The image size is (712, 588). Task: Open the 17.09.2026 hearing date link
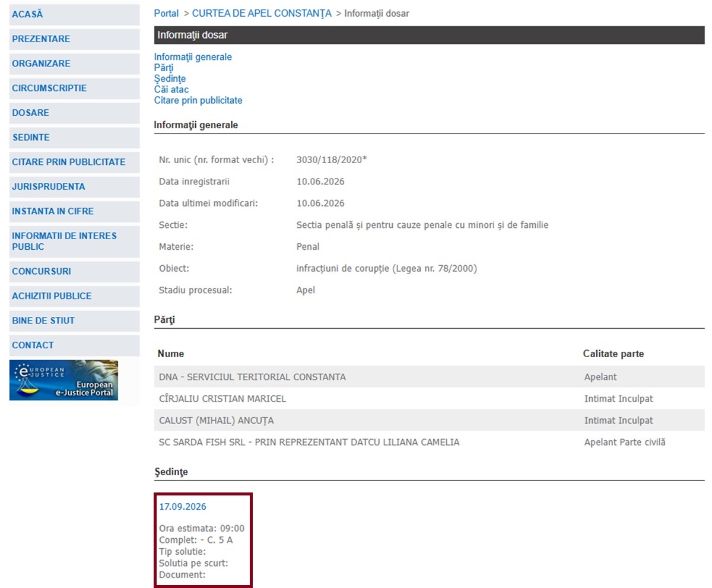[183, 507]
